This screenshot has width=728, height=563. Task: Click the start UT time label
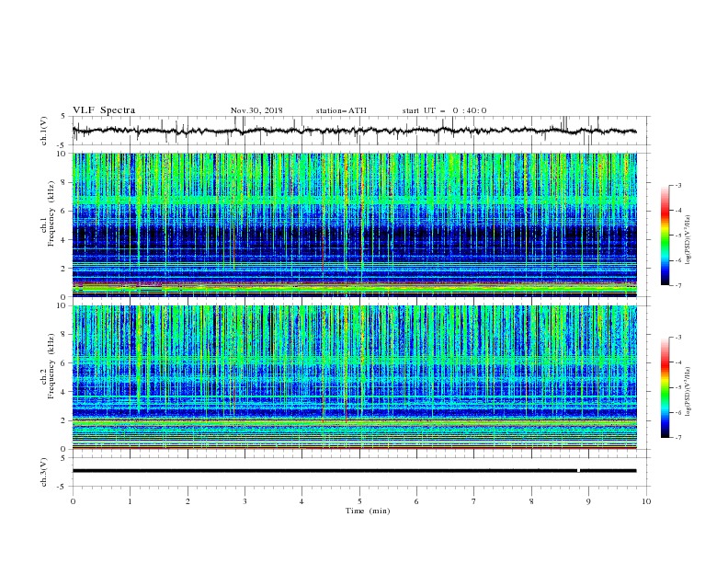(x=444, y=110)
